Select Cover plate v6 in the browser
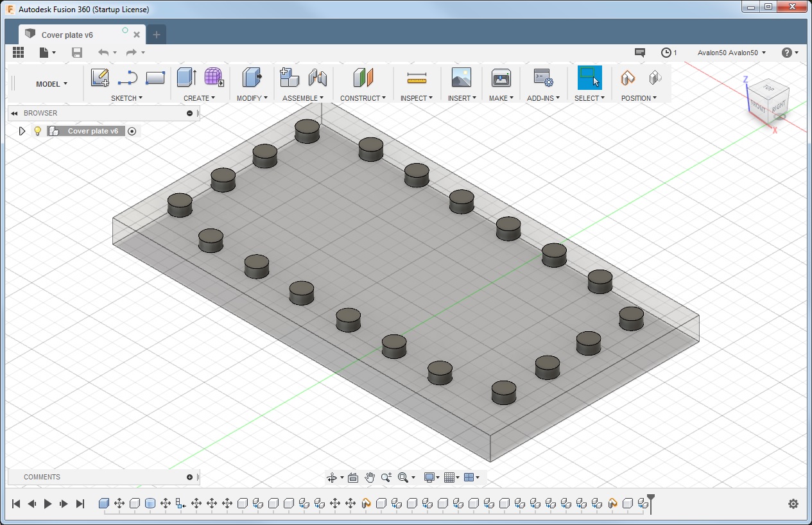 point(92,131)
